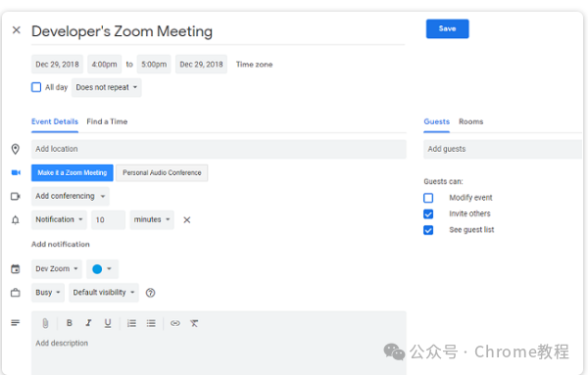Screen dimensions: 588x375
Task: Open the visibility help question mark
Action: click(x=150, y=293)
